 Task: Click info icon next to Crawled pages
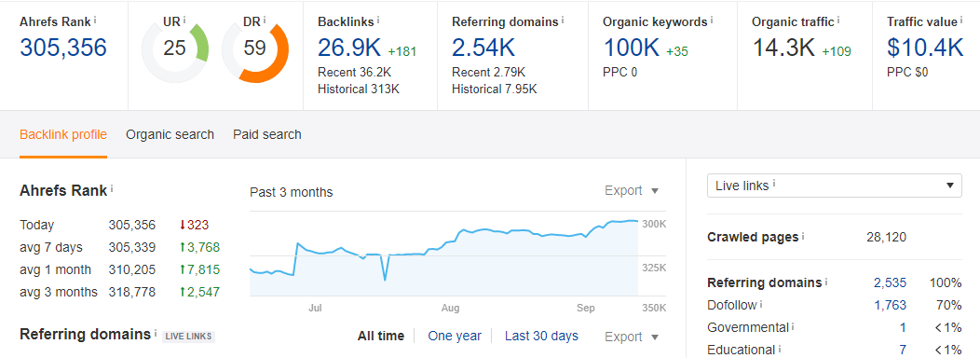[803, 235]
